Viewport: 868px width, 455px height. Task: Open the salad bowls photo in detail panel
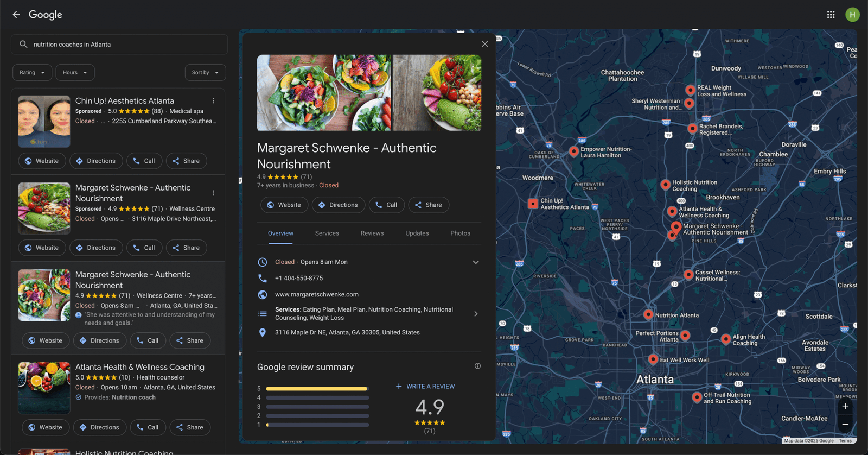point(324,93)
